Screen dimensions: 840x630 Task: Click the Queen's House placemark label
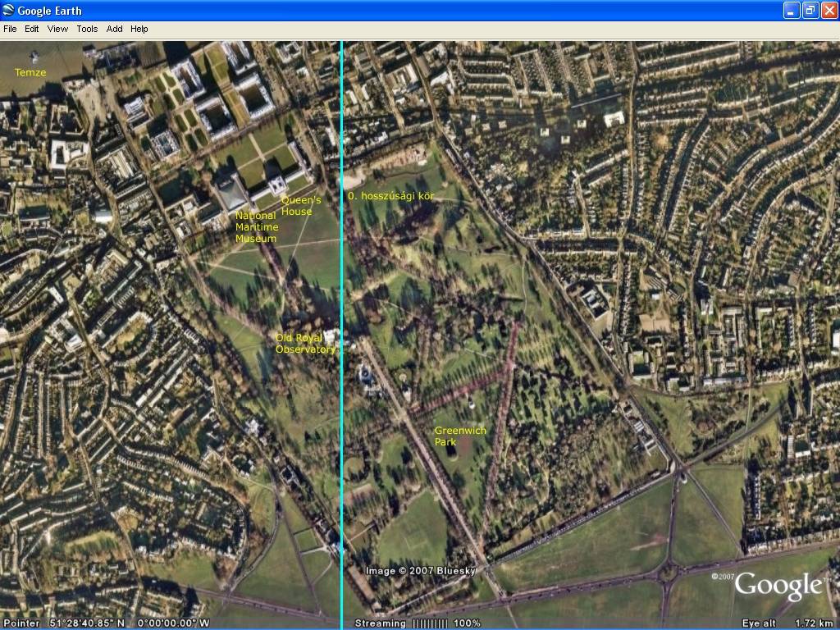[x=301, y=206]
